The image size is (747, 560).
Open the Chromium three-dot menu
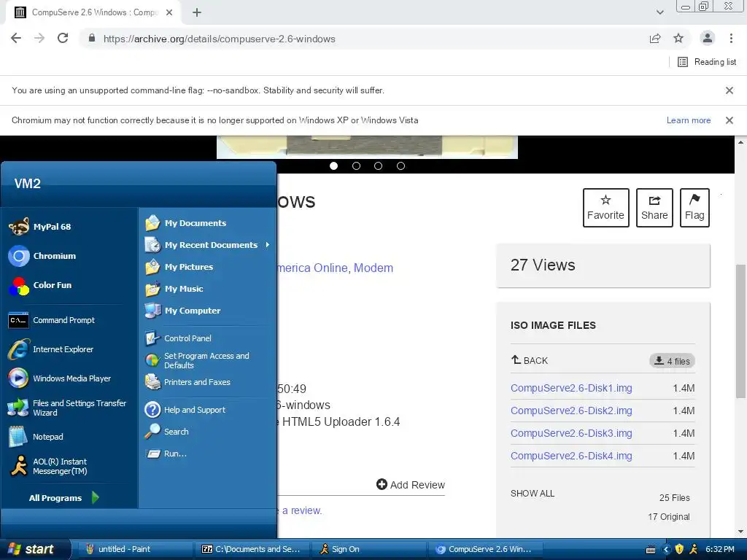(731, 39)
